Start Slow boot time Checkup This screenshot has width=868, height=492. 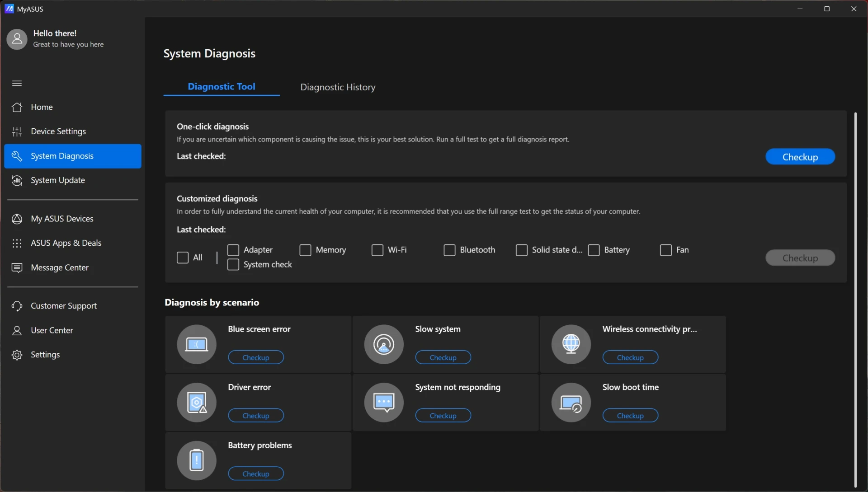click(x=630, y=416)
